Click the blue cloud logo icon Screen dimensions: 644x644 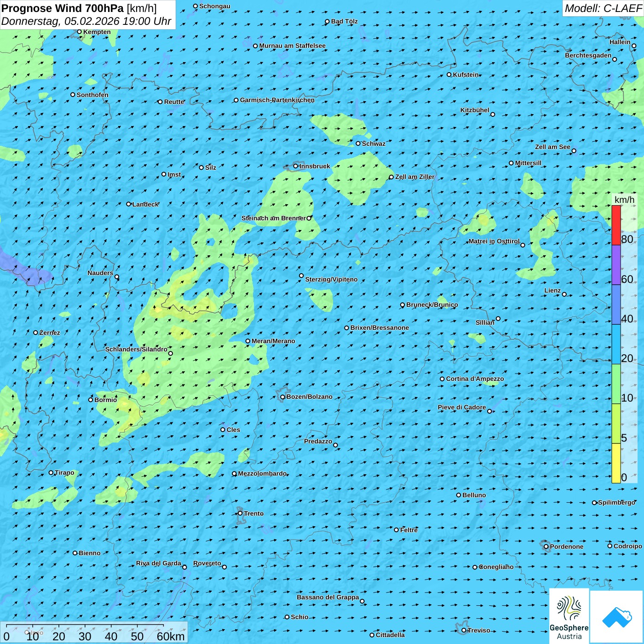click(x=617, y=617)
